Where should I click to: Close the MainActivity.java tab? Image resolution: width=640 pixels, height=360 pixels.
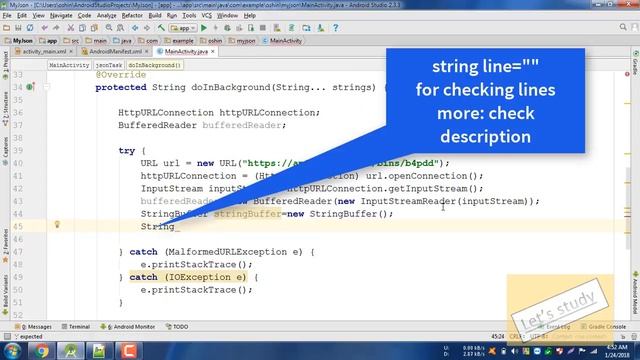(x=213, y=51)
